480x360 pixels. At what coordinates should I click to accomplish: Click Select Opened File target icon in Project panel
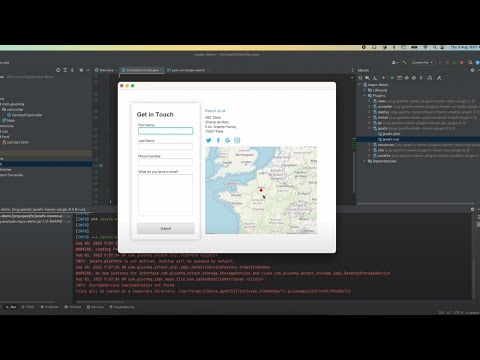pos(58,70)
